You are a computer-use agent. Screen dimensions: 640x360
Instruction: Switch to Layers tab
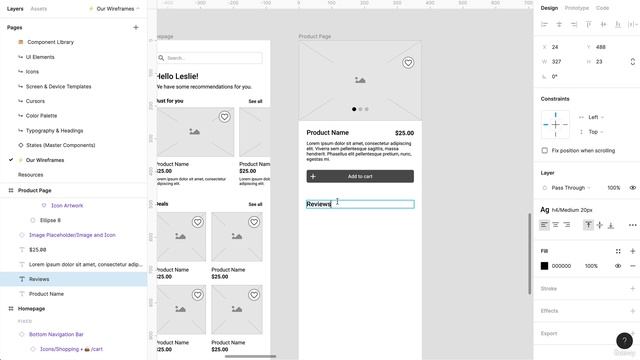point(15,9)
